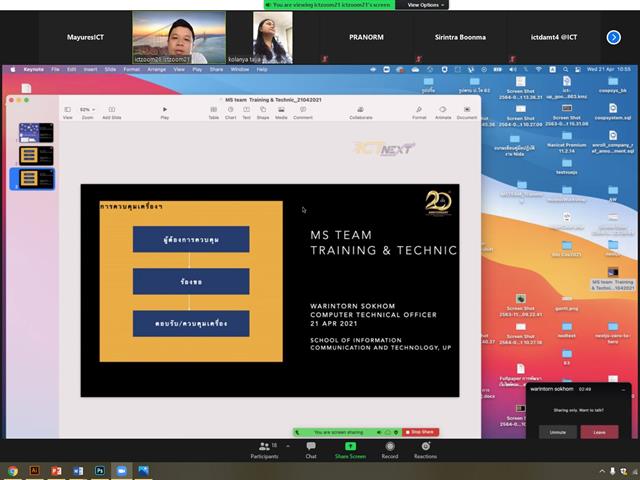Open the File menu

(55, 69)
